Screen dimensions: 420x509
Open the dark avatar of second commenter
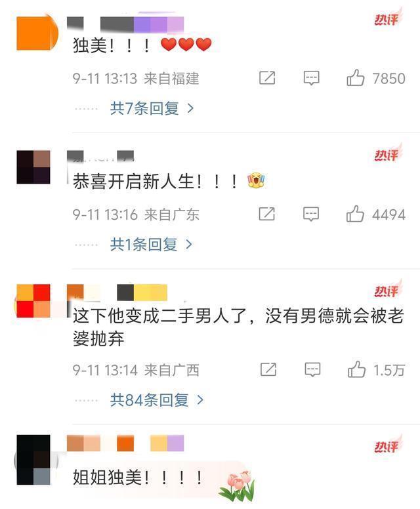[x=33, y=167]
